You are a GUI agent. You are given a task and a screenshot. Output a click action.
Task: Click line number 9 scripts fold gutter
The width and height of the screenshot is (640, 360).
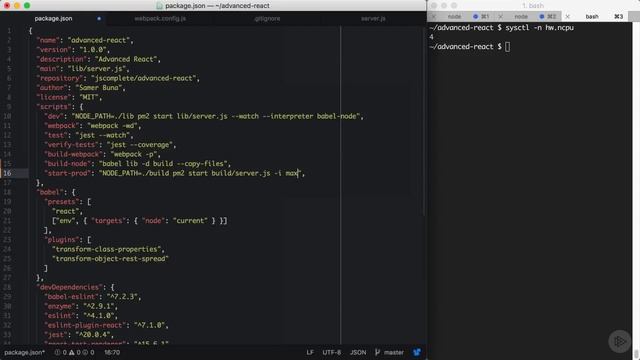[9, 107]
